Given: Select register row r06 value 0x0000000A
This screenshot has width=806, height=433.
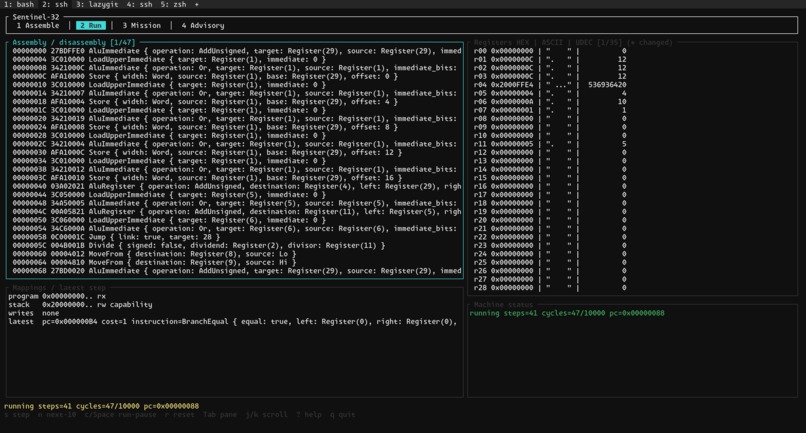Looking at the screenshot, I should pos(550,102).
